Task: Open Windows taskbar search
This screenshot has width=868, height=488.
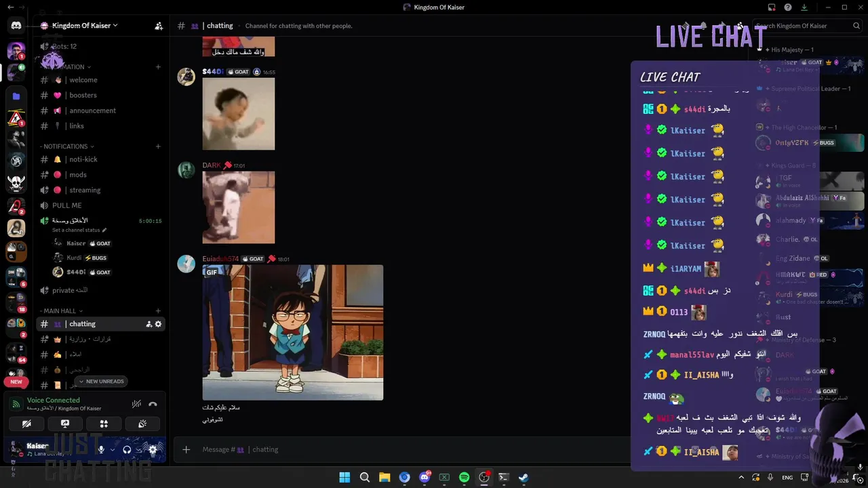Action: click(365, 477)
